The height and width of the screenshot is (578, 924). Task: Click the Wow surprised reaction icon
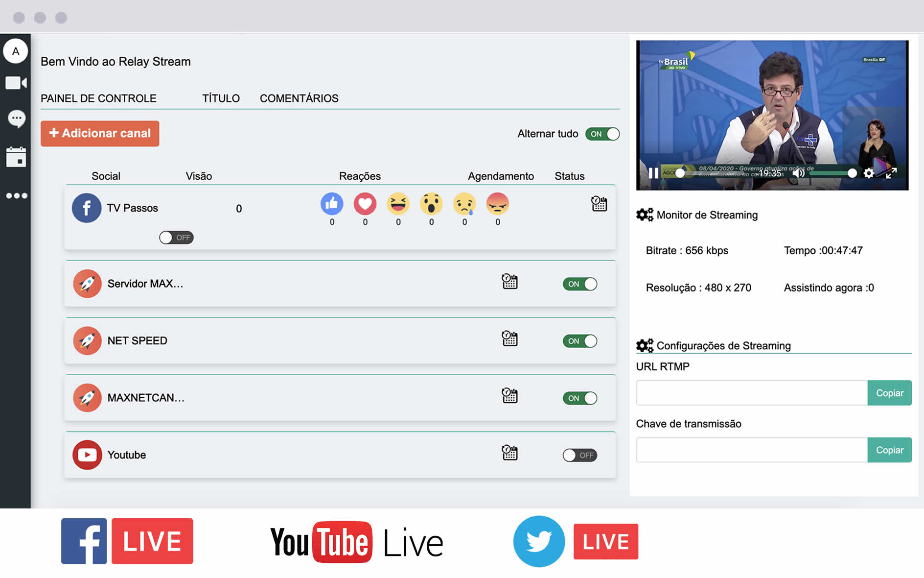pyautogui.click(x=431, y=203)
